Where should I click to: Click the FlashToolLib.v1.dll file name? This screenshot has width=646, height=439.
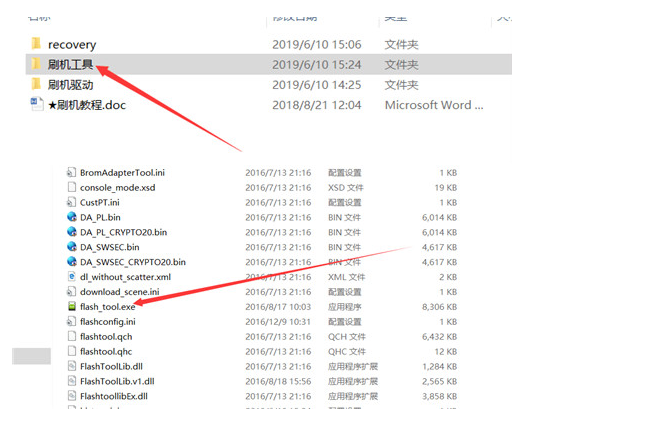pos(115,381)
